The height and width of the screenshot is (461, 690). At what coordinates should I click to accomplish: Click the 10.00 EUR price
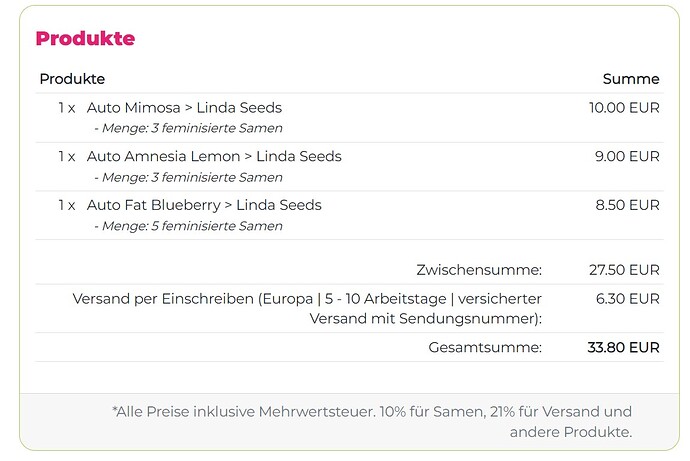(624, 108)
